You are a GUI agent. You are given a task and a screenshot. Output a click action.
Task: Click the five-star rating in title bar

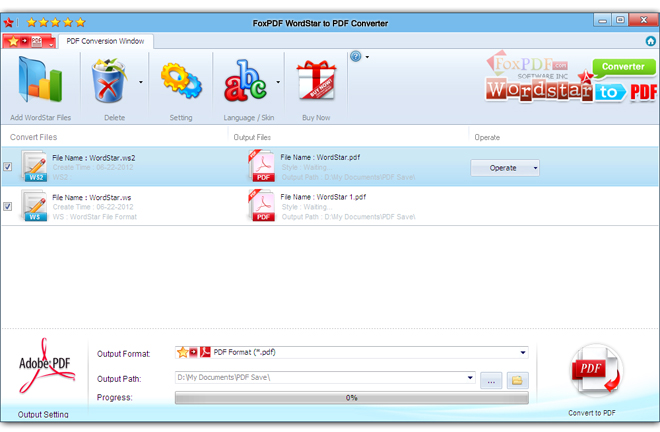(56, 22)
